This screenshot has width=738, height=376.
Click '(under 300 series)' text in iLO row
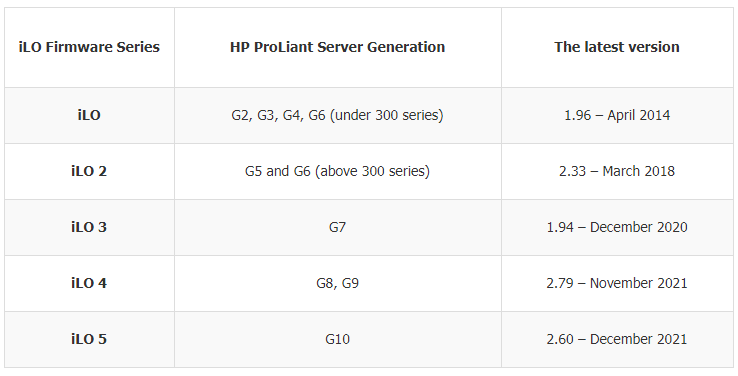click(386, 116)
